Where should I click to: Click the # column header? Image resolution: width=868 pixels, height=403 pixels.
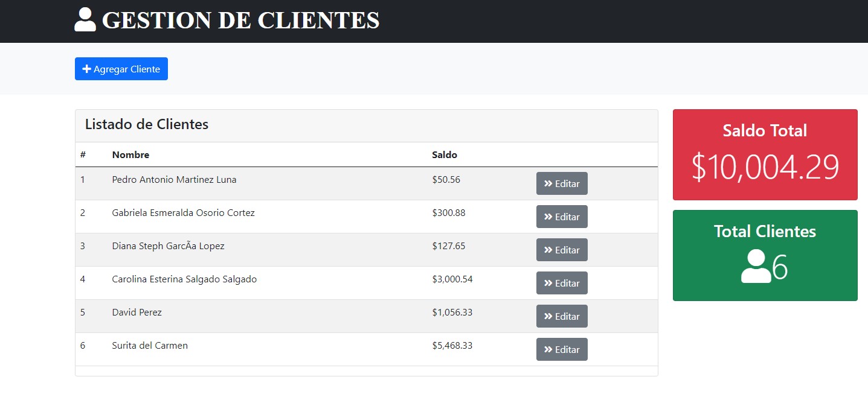[x=83, y=155]
